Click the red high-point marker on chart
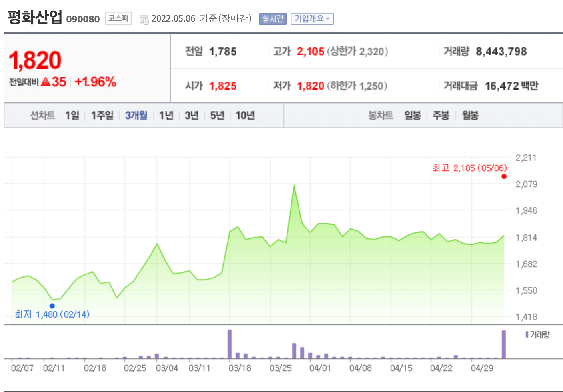This screenshot has width=563, height=392. tap(504, 176)
